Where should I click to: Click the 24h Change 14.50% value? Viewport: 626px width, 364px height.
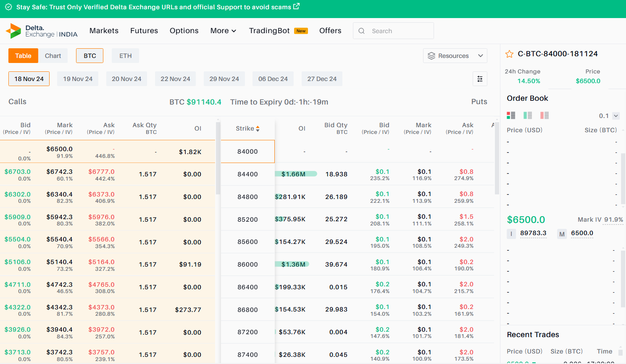(529, 81)
